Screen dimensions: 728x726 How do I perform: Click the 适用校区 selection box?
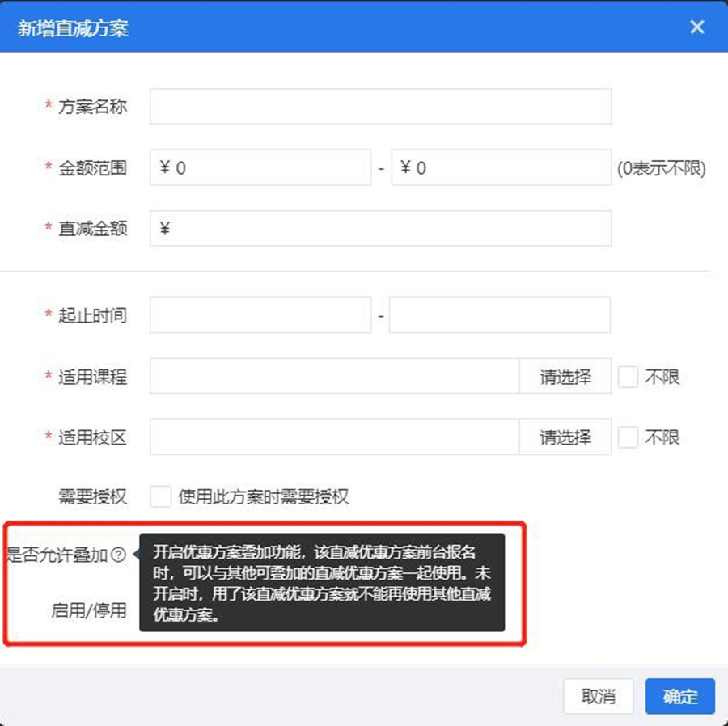click(x=334, y=437)
